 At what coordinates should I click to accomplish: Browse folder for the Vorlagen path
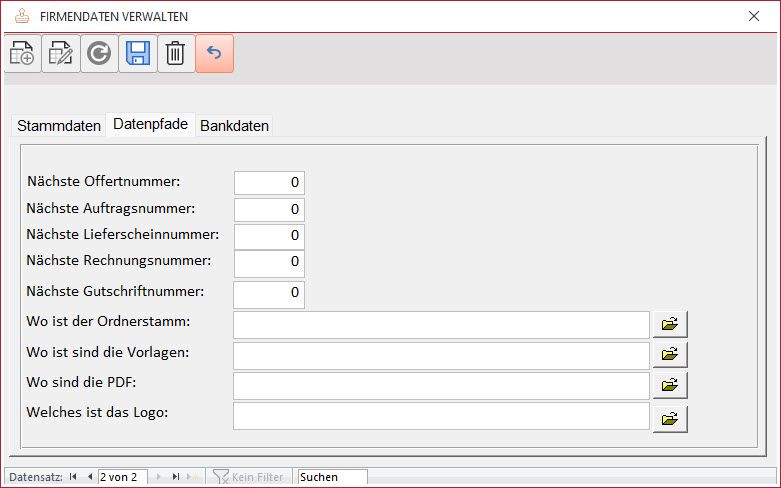(670, 355)
